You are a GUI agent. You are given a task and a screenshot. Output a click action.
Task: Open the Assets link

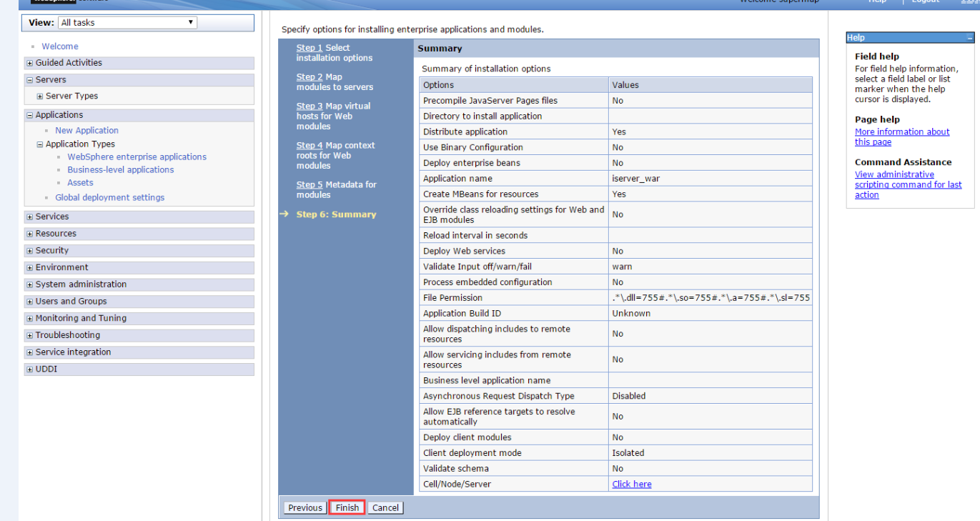(80, 183)
